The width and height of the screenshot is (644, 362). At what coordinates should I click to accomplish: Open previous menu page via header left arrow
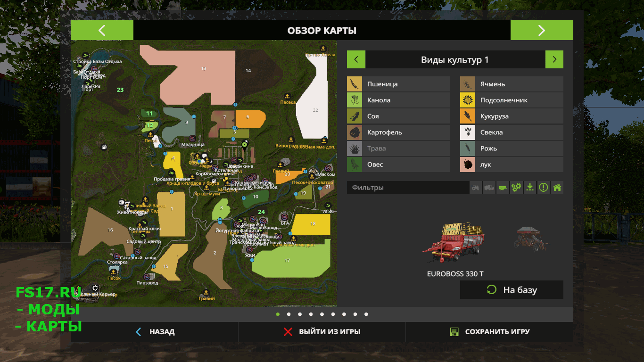coord(102,30)
